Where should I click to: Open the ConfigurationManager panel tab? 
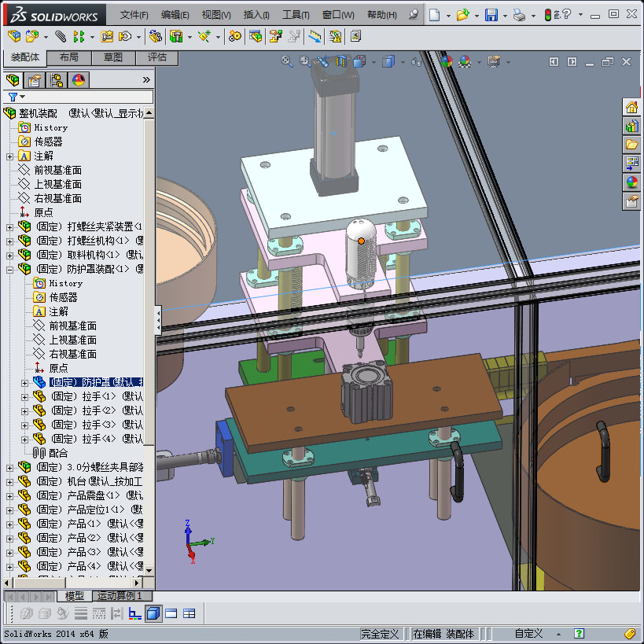(57, 79)
